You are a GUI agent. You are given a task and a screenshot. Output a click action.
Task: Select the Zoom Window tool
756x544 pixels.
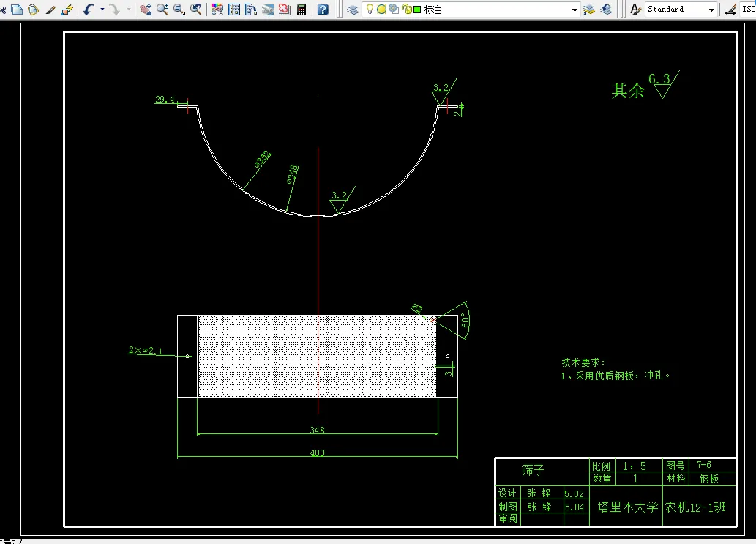point(179,10)
